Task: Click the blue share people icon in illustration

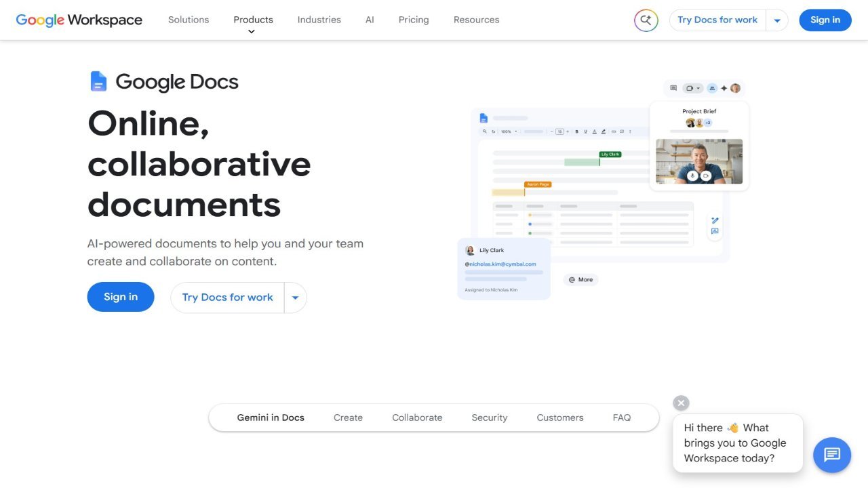Action: 712,88
